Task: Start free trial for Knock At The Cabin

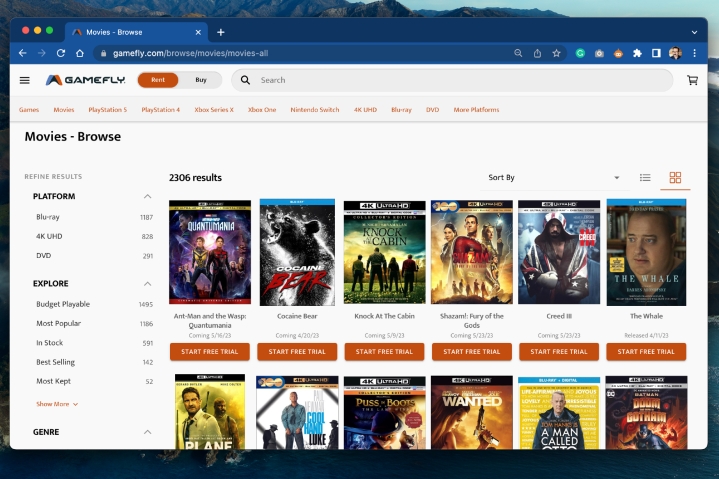Action: click(x=384, y=352)
